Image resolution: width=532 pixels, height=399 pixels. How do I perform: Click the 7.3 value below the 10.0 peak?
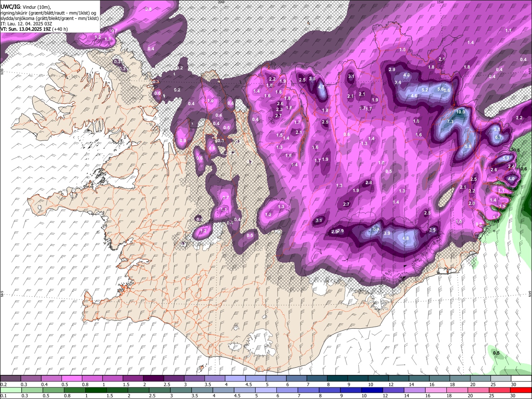(450, 122)
